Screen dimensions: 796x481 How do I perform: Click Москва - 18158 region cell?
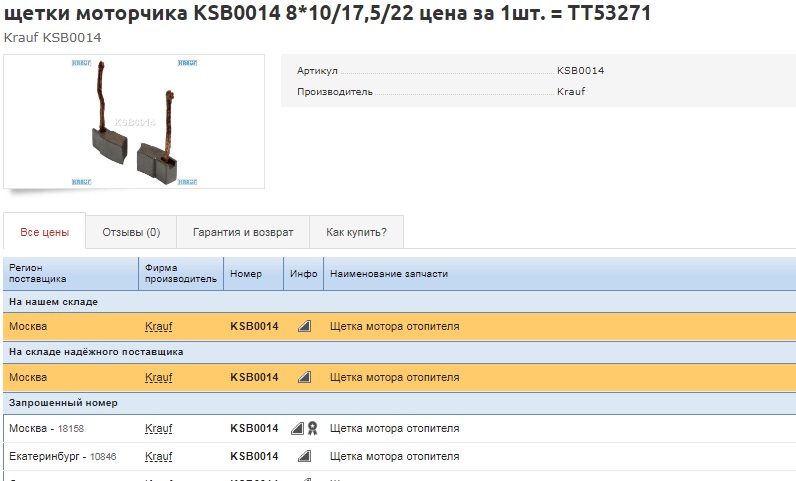click(x=47, y=428)
